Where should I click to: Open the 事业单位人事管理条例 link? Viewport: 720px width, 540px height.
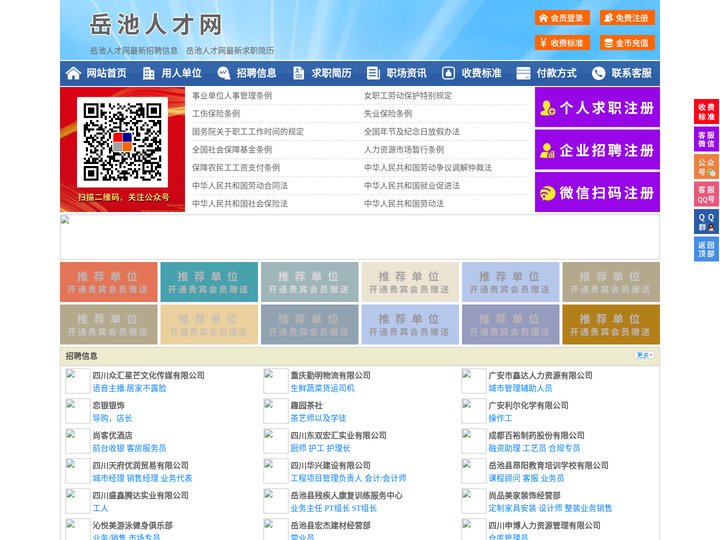pos(232,96)
